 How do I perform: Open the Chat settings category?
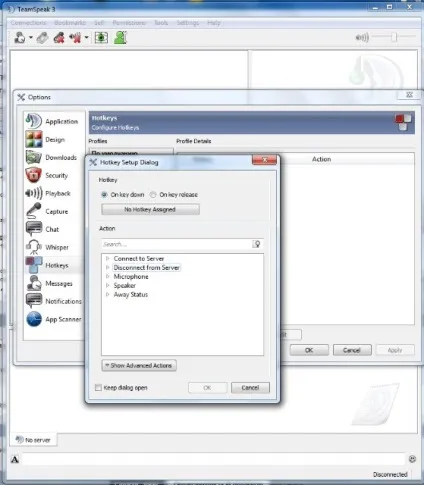click(x=54, y=229)
